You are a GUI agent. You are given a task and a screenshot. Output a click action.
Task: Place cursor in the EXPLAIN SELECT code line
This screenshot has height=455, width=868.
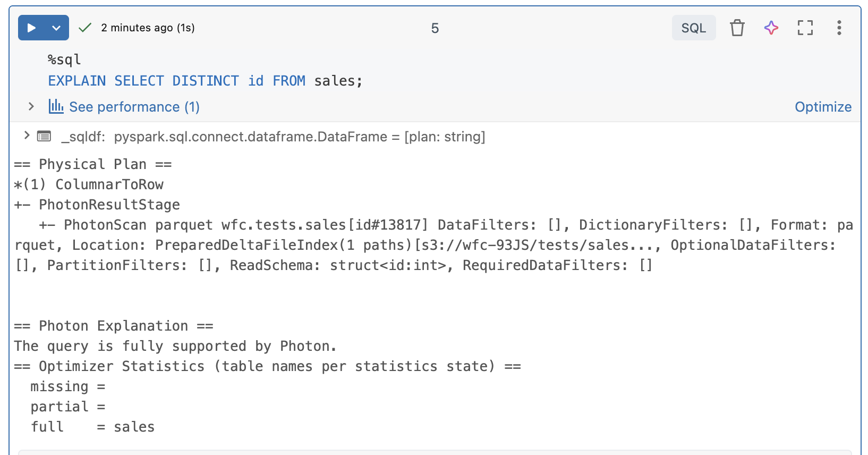pos(205,81)
